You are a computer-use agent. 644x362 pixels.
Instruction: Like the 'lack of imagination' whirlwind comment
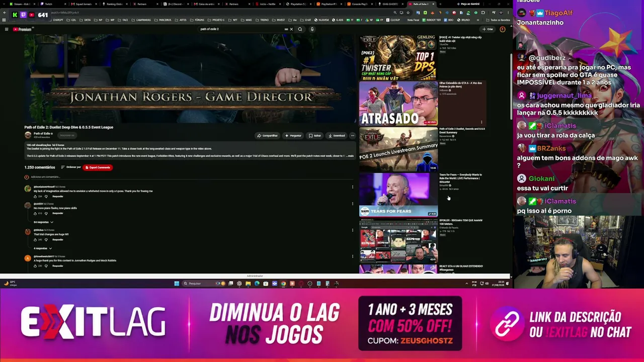point(35,196)
